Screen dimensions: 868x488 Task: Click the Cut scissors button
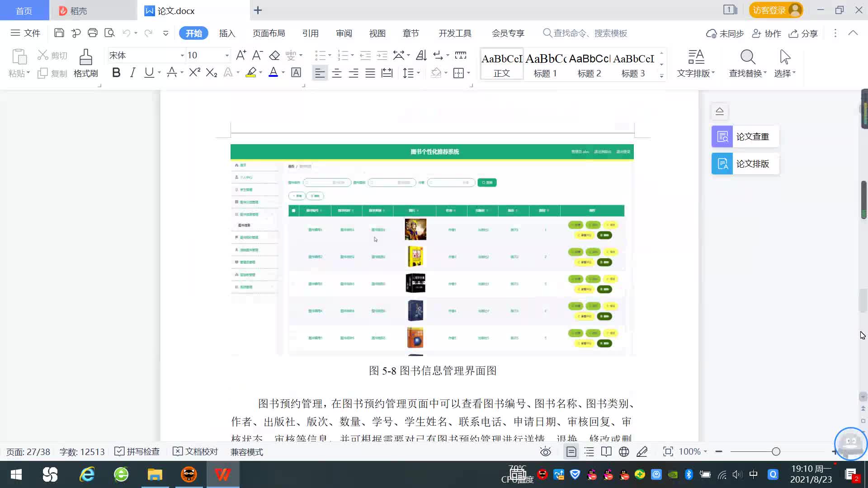click(52, 55)
